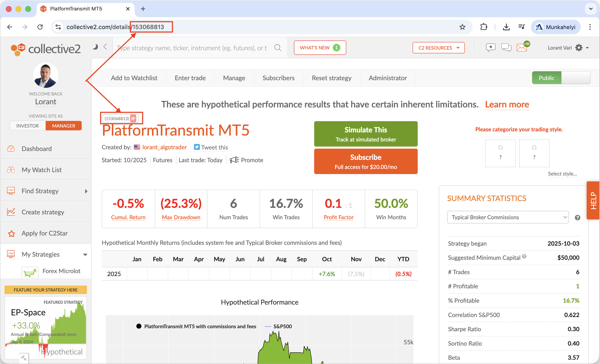Open the Administrator tab
The image size is (600, 364).
point(388,78)
